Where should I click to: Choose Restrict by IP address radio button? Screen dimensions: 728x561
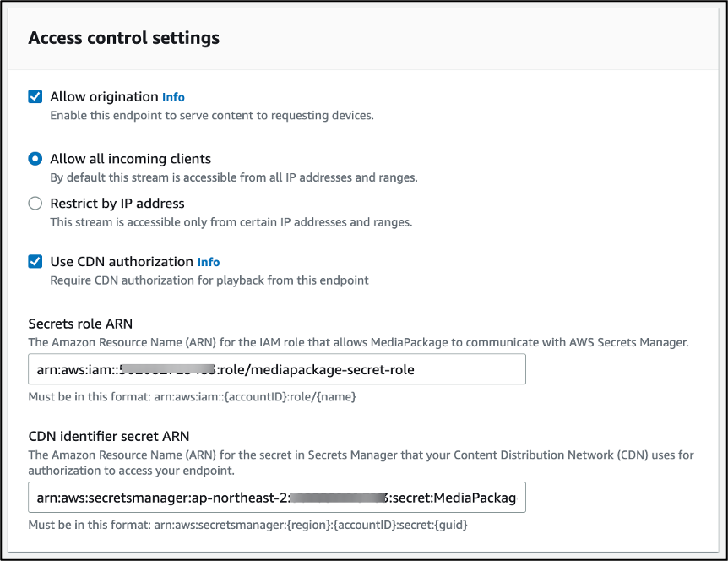click(x=35, y=204)
